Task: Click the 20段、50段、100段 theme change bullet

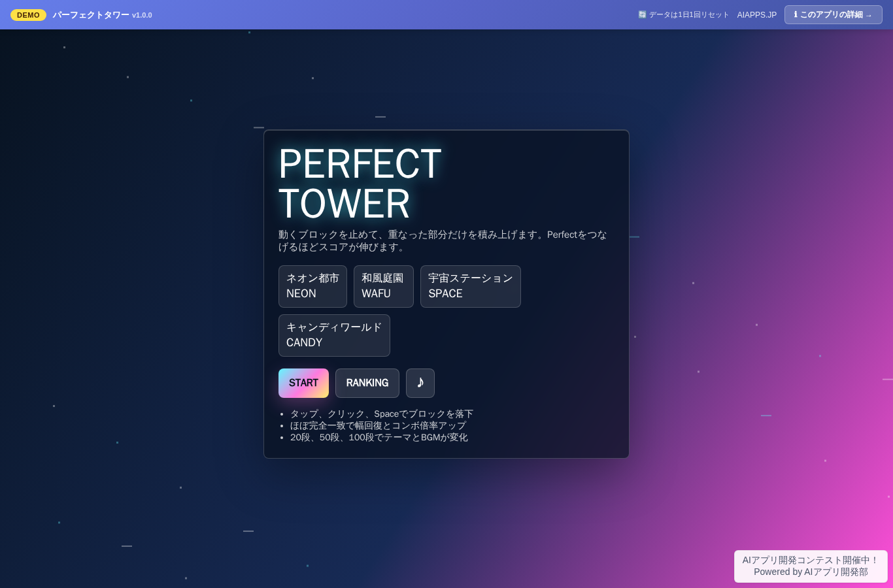Action: (x=379, y=437)
